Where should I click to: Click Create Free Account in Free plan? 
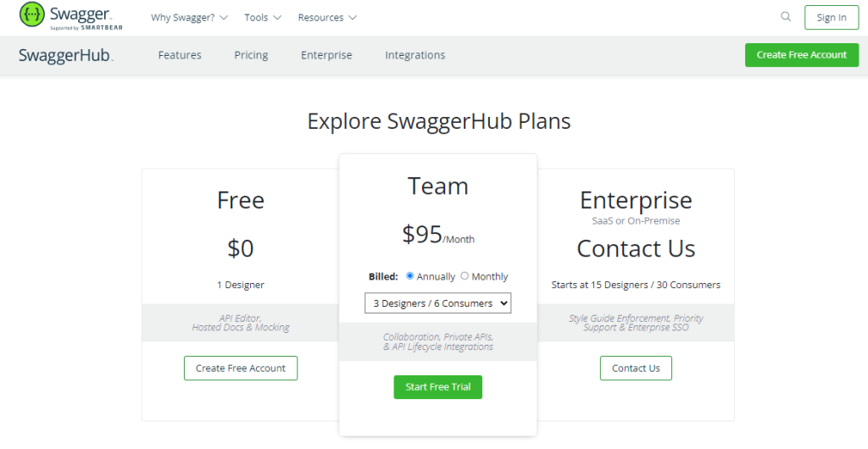coord(241,369)
